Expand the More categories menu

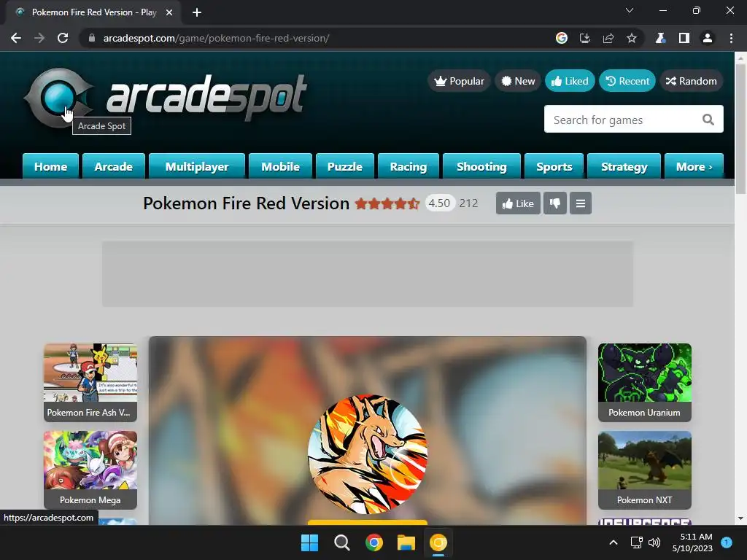point(694,167)
